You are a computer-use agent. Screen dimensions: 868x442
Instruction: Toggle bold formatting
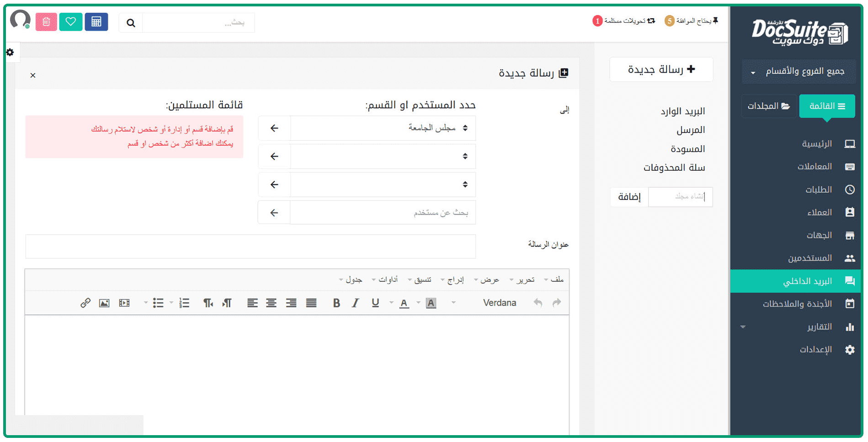[336, 303]
